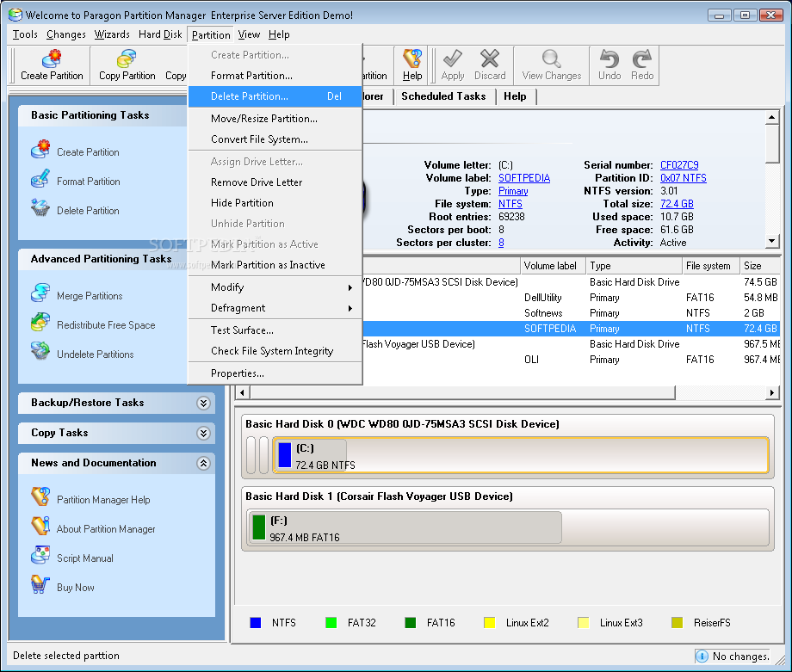
Task: Click info icon in status bar
Action: 702,656
